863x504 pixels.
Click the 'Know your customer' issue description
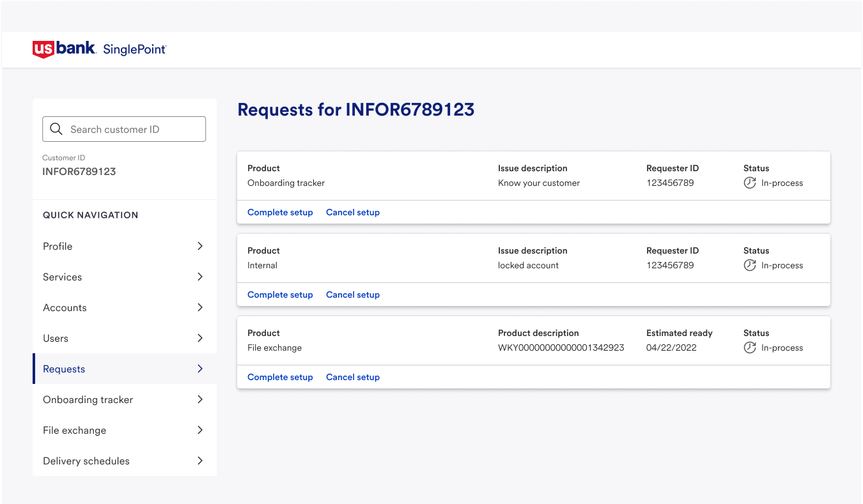click(539, 183)
